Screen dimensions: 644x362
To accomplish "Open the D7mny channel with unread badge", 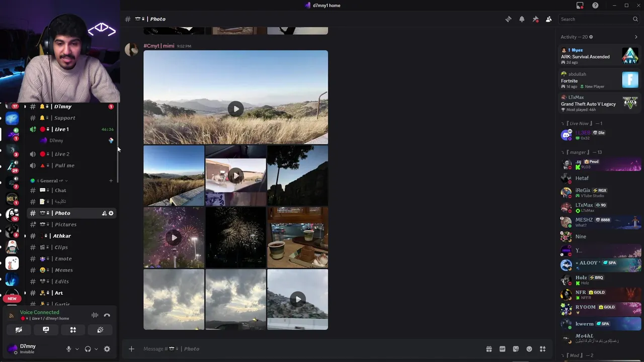I will coord(72,107).
